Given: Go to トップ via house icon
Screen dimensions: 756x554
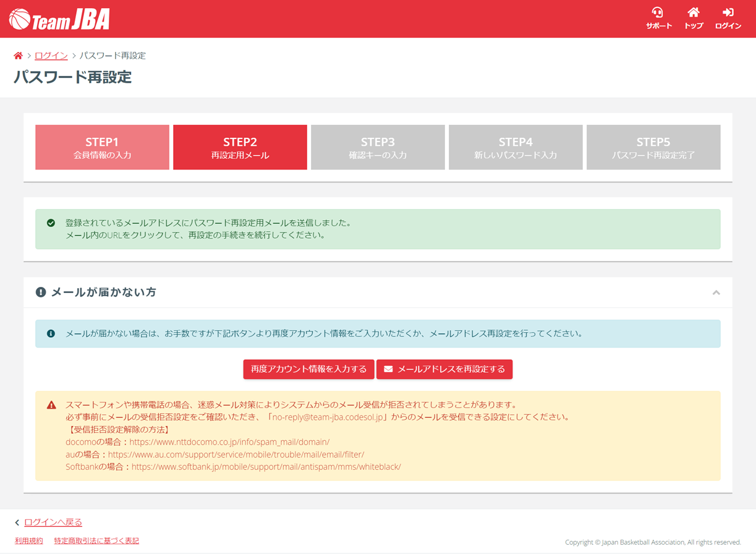Looking at the screenshot, I should (694, 12).
